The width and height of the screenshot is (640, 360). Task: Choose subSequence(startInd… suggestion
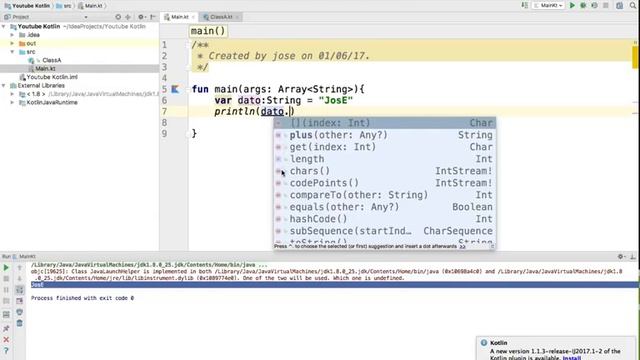coord(385,231)
